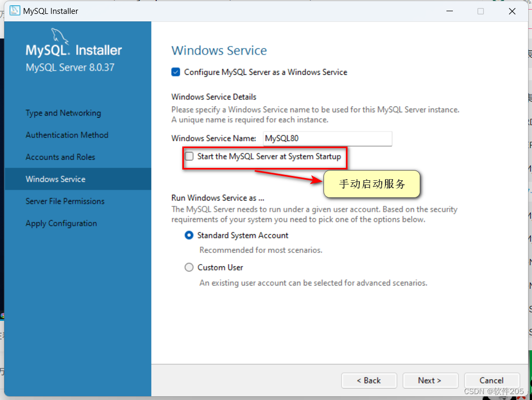Enable Start the MySQL Server at System Startup
Image resolution: width=532 pixels, height=400 pixels.
[x=189, y=156]
